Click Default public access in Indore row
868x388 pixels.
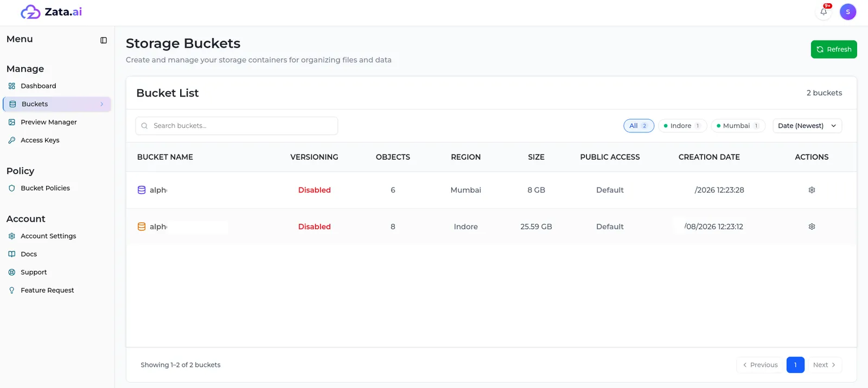click(610, 227)
